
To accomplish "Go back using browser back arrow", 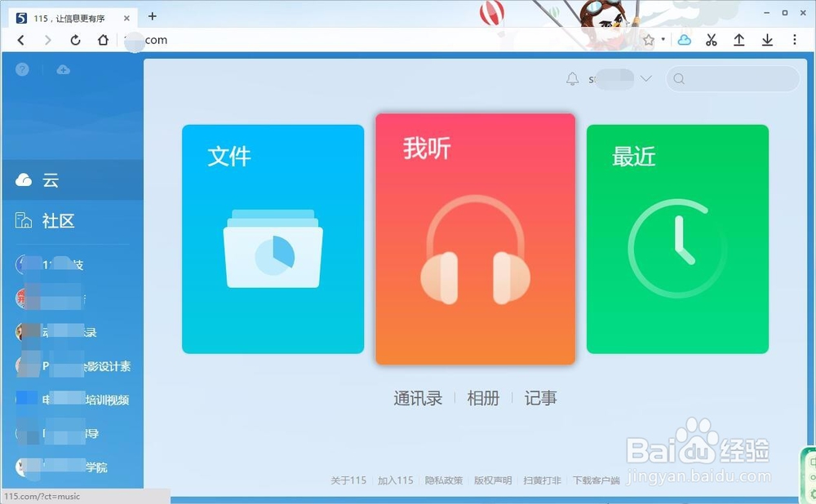I will [x=21, y=40].
